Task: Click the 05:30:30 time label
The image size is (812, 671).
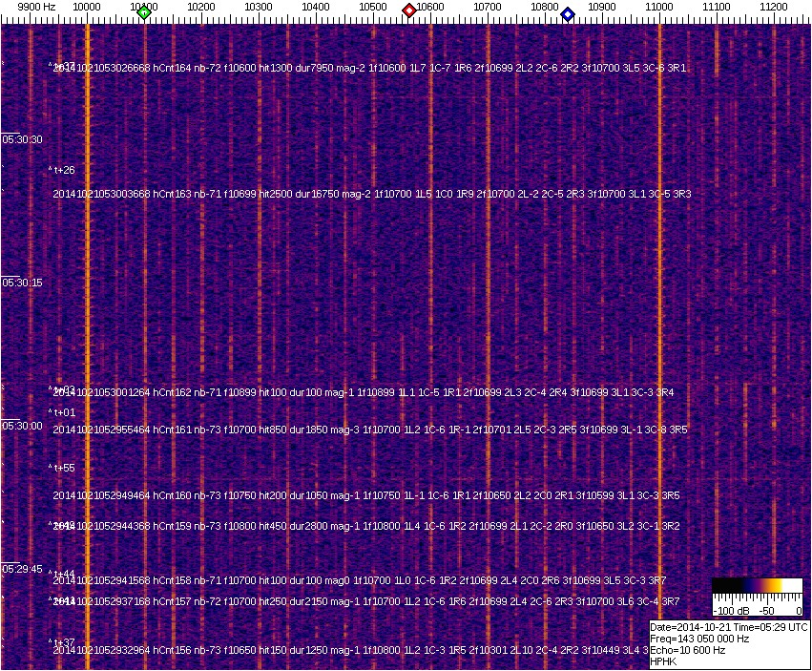Action: [22, 139]
